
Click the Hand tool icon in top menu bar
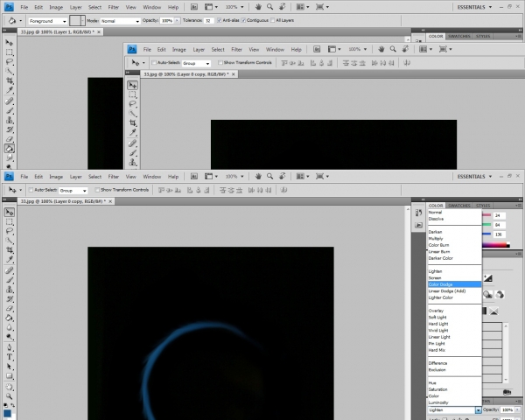click(x=258, y=7)
